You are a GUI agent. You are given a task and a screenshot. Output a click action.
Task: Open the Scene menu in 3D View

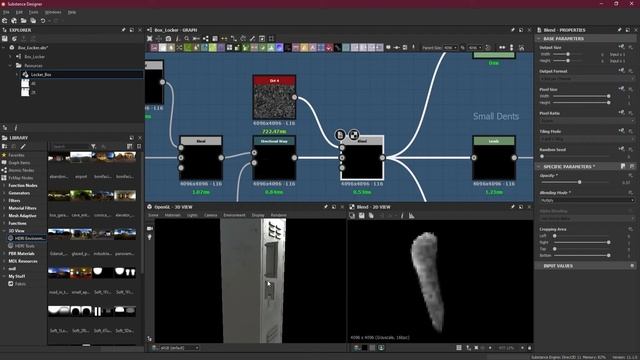[153, 215]
